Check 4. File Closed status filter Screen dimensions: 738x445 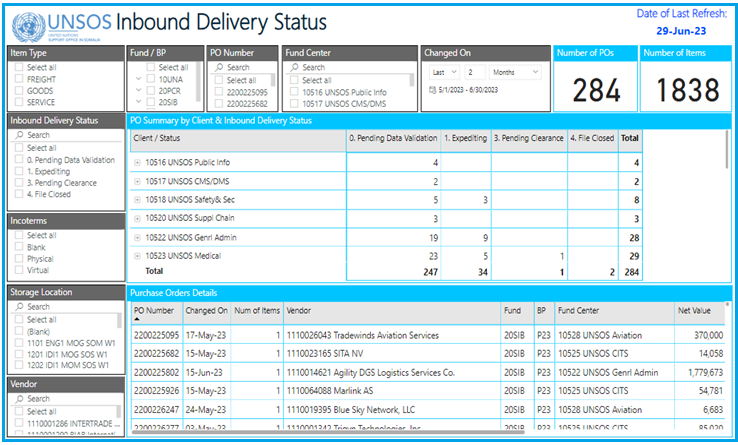(x=19, y=194)
